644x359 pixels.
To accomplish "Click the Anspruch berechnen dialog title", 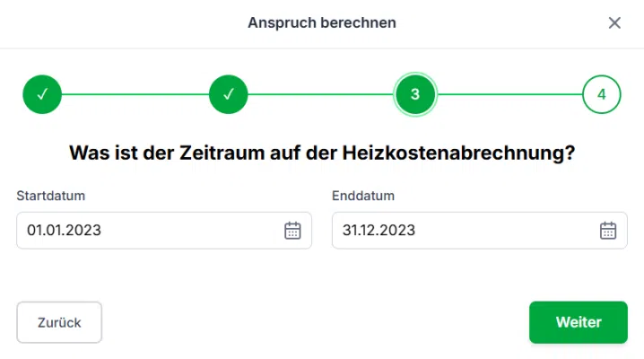I will tap(322, 23).
